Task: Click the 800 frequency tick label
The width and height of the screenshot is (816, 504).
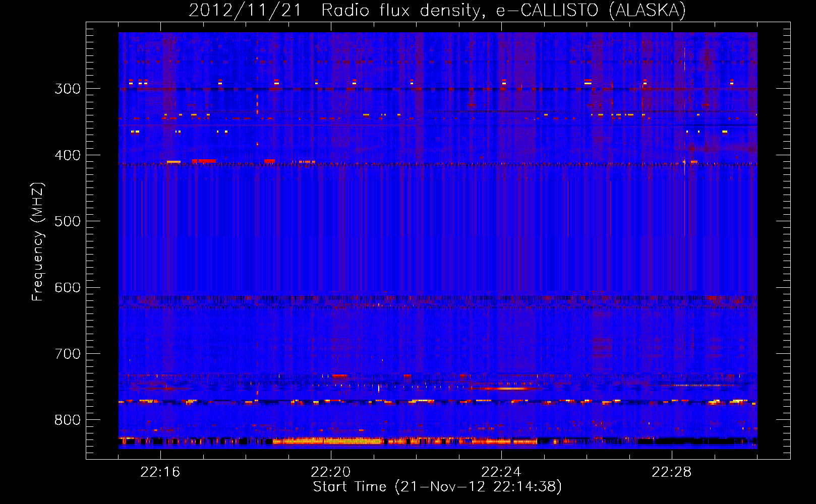Action: point(68,420)
